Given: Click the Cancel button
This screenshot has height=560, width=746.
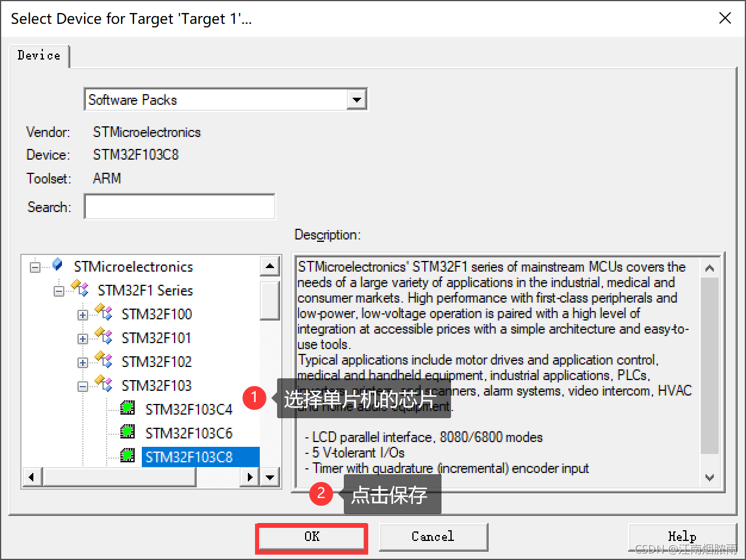Looking at the screenshot, I should (433, 537).
